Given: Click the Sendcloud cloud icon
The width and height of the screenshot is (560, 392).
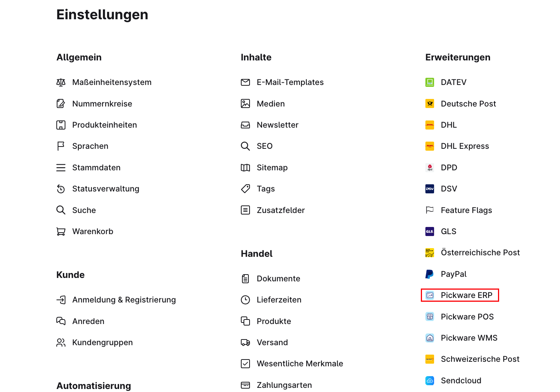Looking at the screenshot, I should (x=430, y=381).
